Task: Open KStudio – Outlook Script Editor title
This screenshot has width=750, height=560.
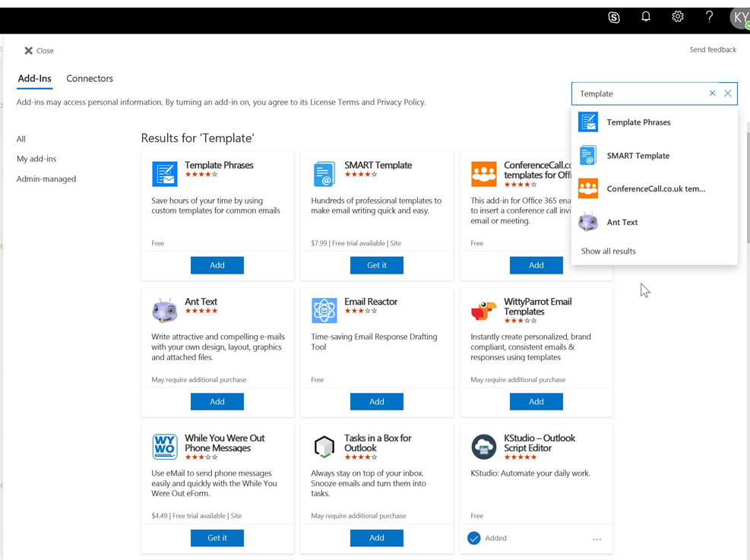Action: pyautogui.click(x=540, y=443)
